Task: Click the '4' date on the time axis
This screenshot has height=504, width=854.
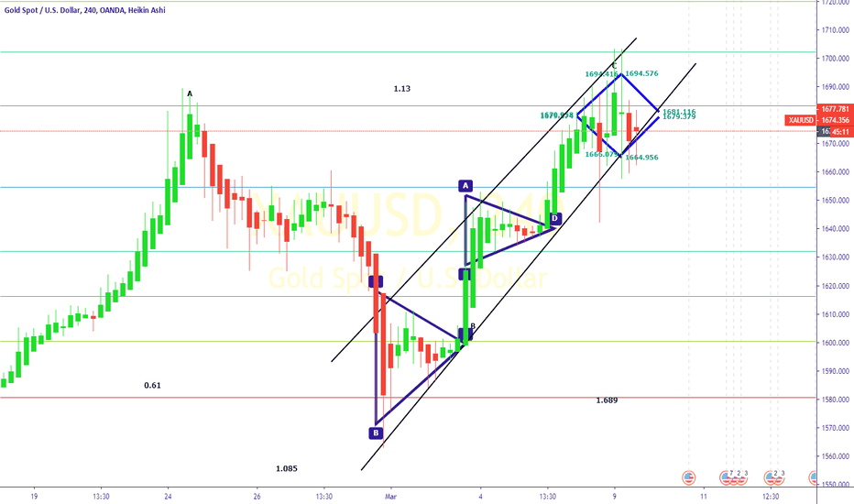Action: pyautogui.click(x=480, y=497)
